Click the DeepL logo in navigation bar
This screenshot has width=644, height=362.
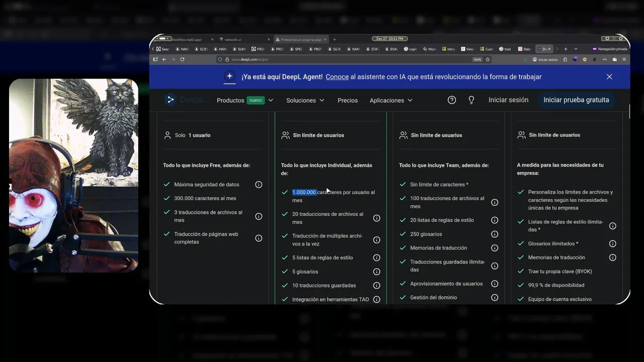pos(185,100)
